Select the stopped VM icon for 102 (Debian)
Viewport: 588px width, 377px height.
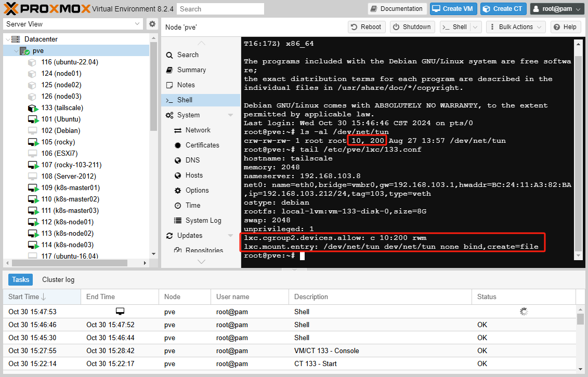33,131
